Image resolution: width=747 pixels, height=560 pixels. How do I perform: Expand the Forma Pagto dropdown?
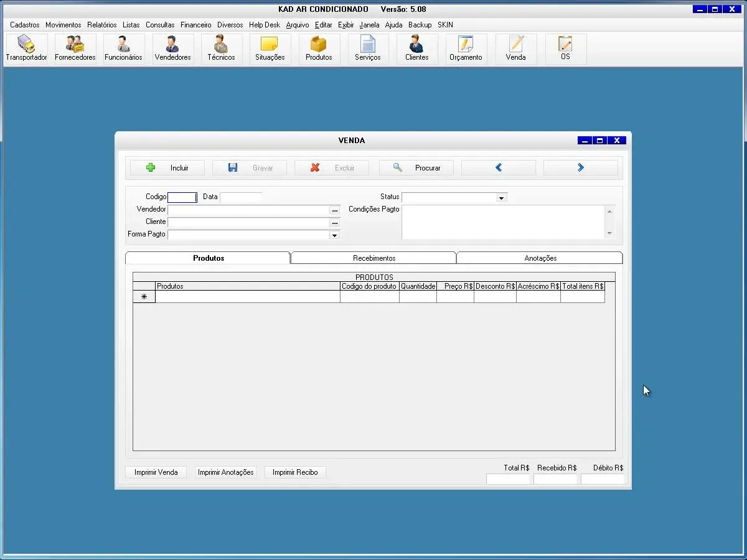pos(334,235)
